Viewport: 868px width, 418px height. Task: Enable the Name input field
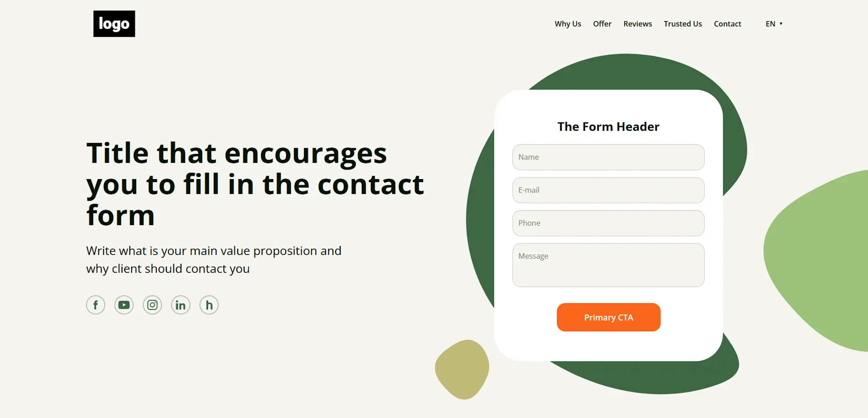coord(608,157)
